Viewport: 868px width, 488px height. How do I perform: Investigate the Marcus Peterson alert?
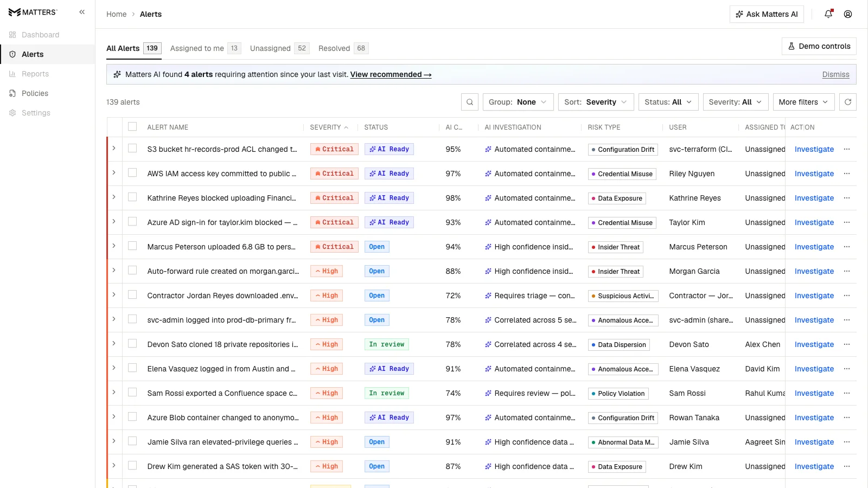(814, 247)
